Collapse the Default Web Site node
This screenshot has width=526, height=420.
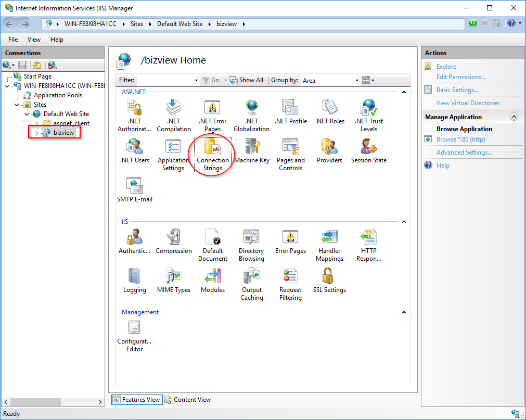[x=27, y=114]
